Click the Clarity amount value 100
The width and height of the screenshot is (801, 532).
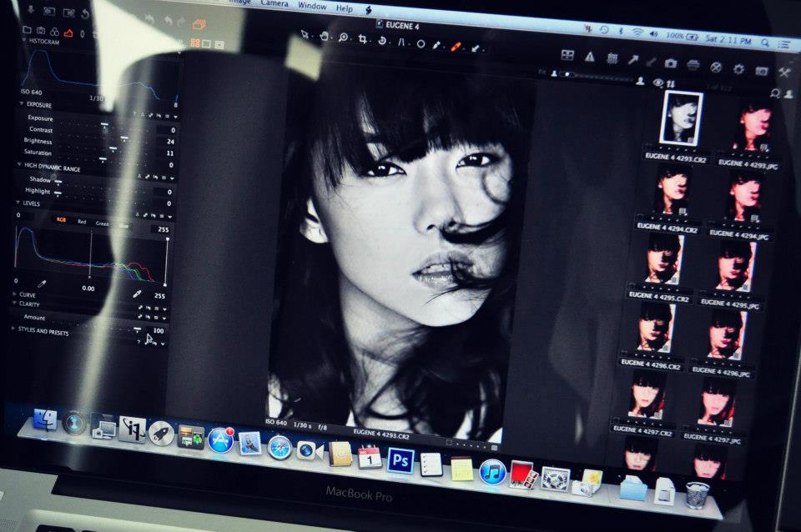[x=159, y=330]
